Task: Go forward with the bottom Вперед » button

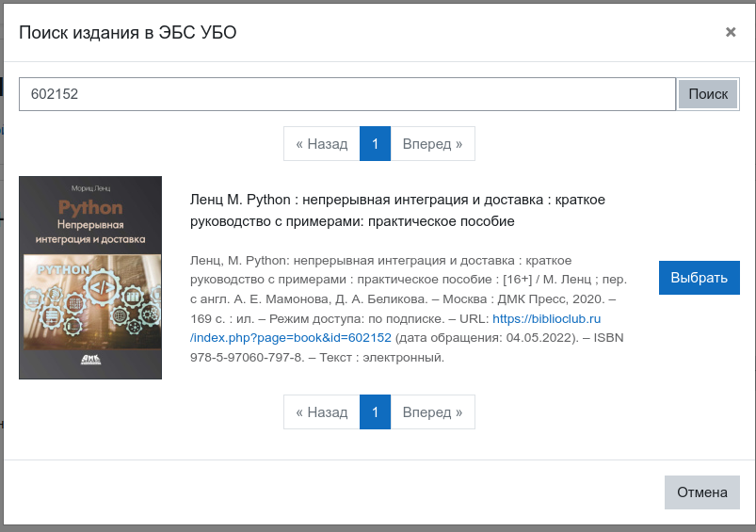Action: [432, 411]
